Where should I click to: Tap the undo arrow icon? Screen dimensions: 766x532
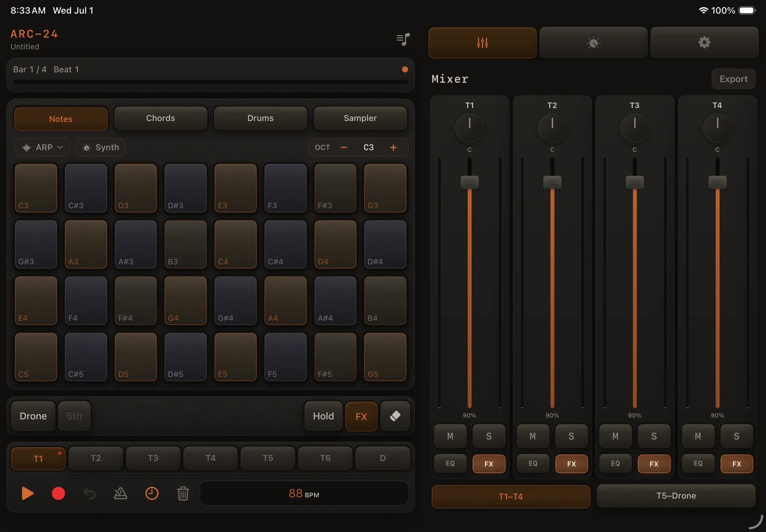[89, 493]
